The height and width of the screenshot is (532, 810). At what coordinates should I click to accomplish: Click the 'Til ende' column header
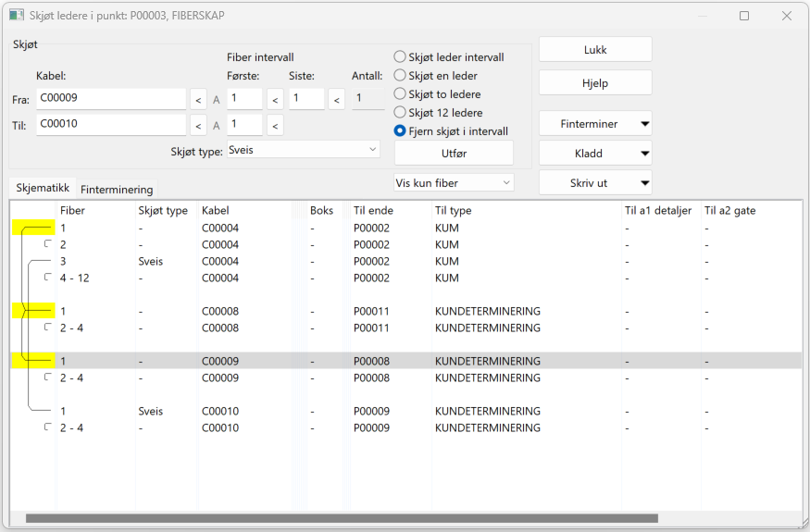click(x=373, y=210)
